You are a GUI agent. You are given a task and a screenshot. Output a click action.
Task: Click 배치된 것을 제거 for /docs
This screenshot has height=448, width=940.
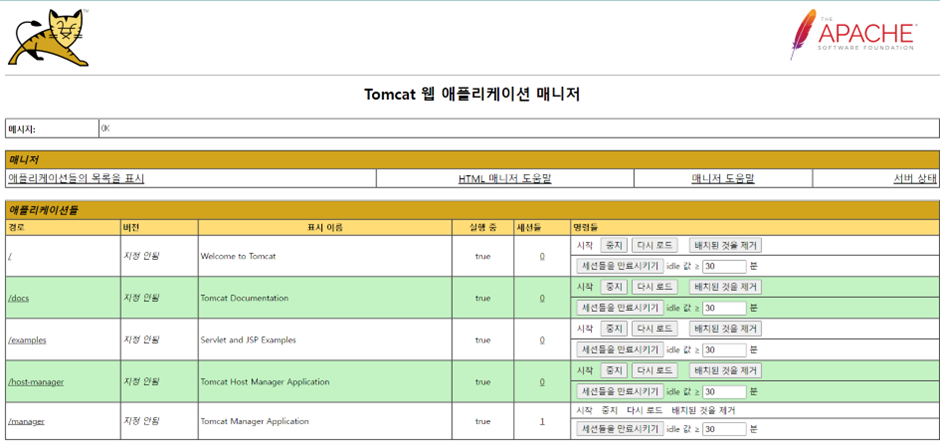coord(725,287)
